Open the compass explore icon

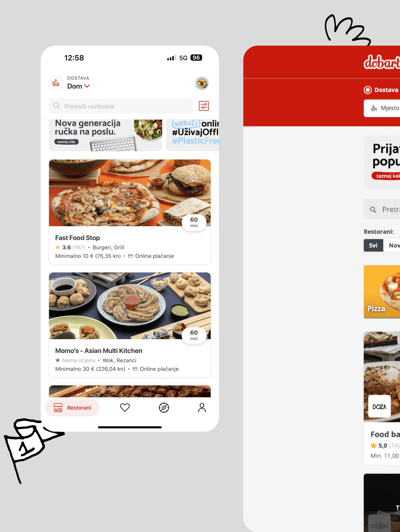coord(164,407)
